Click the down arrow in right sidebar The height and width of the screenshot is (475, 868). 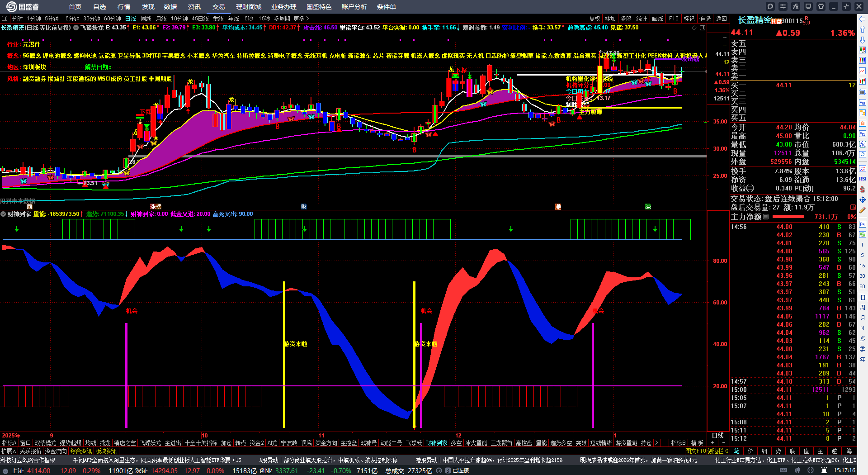coord(863,40)
